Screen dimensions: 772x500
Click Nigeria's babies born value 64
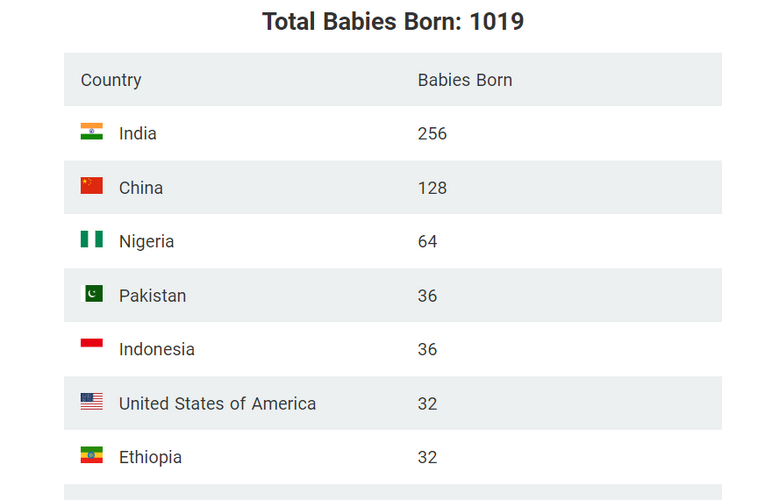coord(427,242)
